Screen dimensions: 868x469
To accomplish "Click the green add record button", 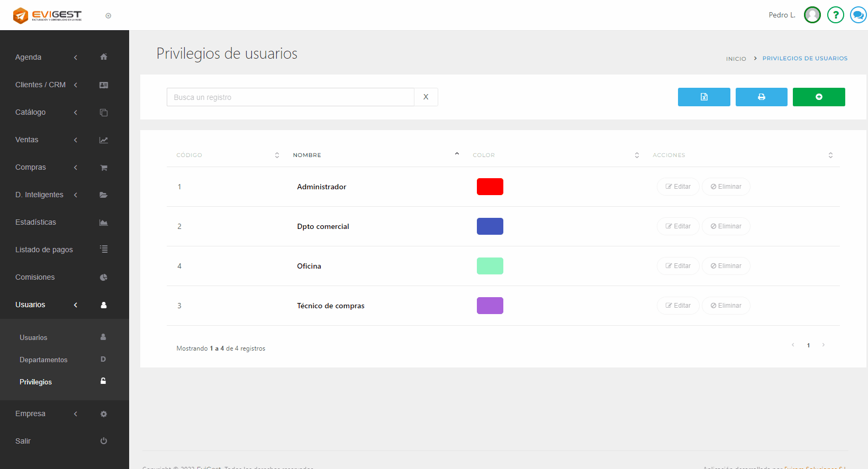I will [818, 97].
